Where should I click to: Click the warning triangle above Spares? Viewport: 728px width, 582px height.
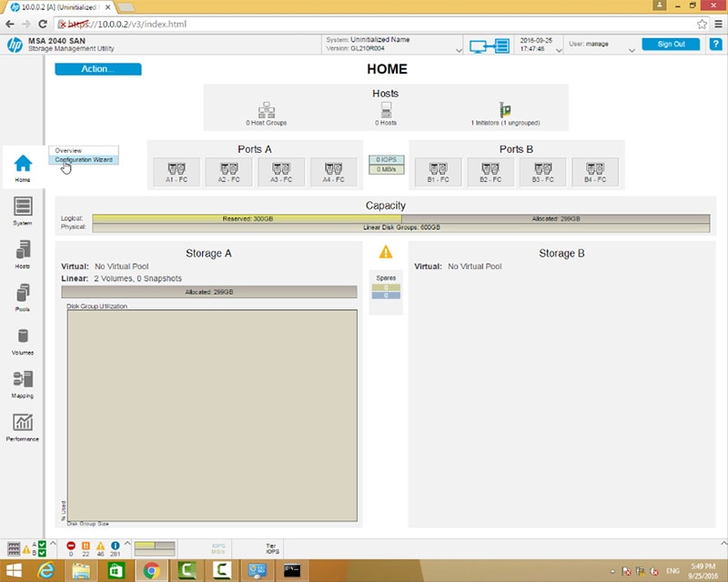pyautogui.click(x=386, y=252)
